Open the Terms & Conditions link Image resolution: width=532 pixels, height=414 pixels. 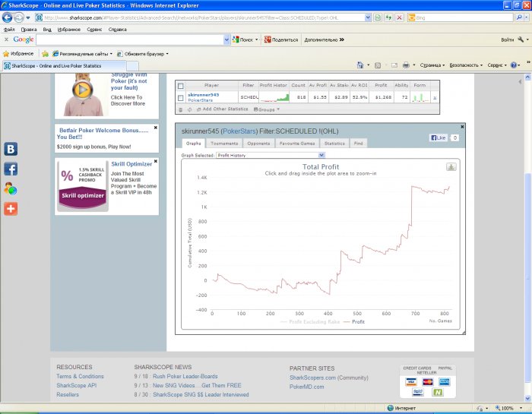click(x=80, y=376)
